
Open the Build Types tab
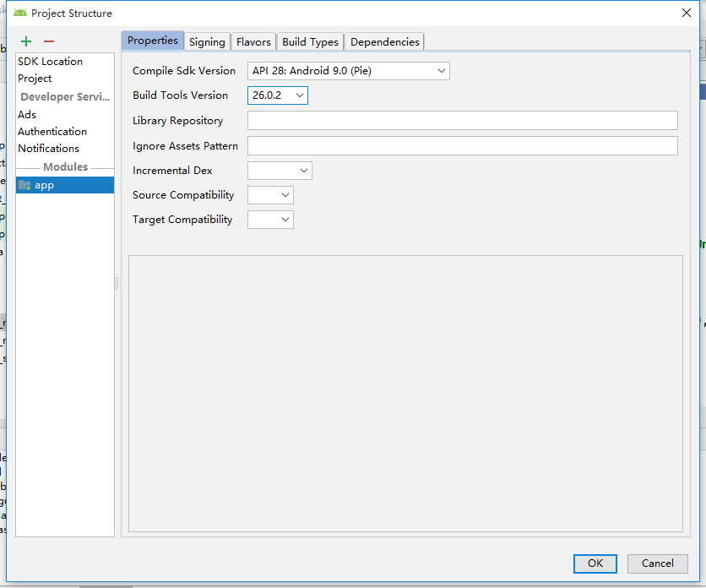[309, 41]
